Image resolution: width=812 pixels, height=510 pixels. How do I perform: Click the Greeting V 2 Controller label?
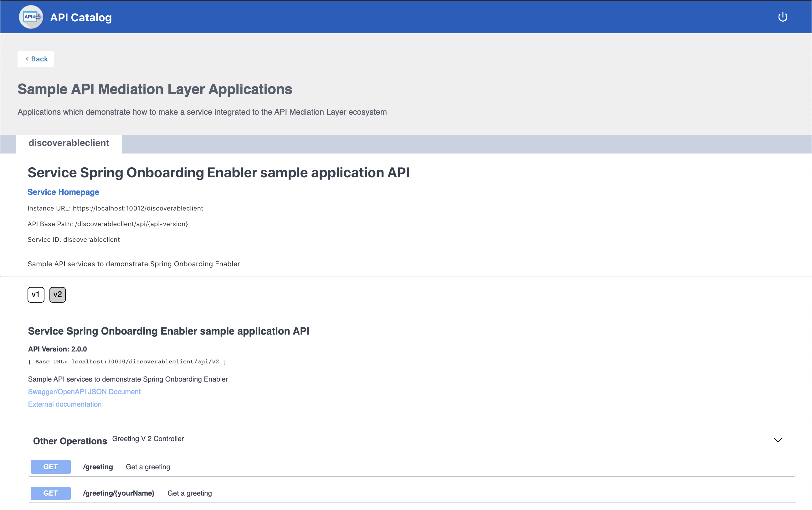148,439
